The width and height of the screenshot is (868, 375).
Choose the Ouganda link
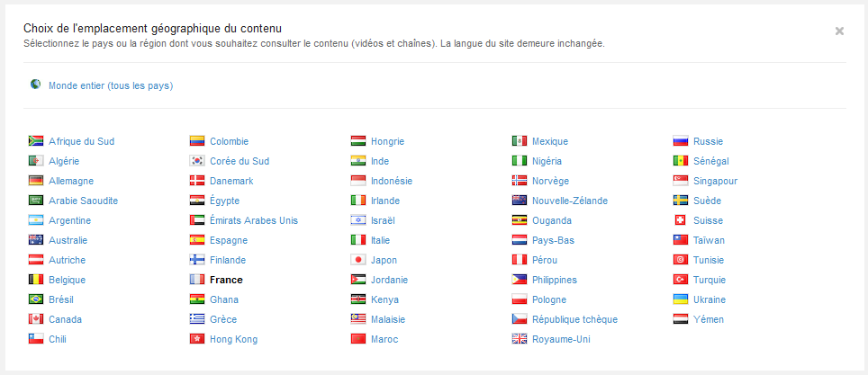pos(552,220)
